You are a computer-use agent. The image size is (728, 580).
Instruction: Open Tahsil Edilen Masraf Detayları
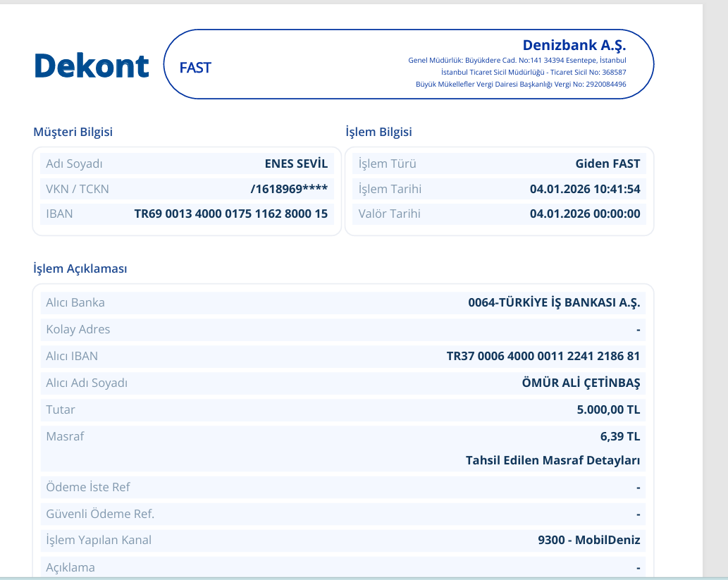pyautogui.click(x=553, y=461)
